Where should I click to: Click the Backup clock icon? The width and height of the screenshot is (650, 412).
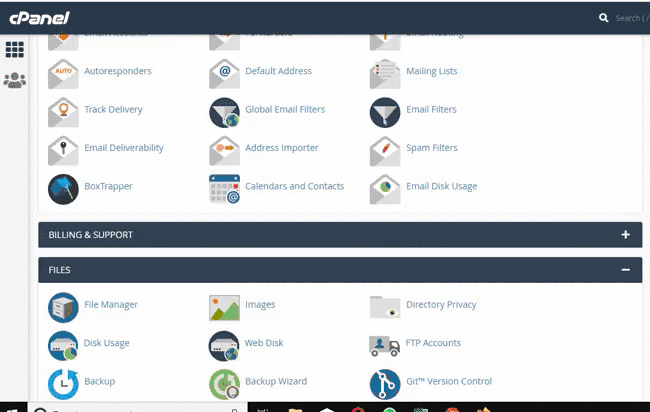(63, 384)
